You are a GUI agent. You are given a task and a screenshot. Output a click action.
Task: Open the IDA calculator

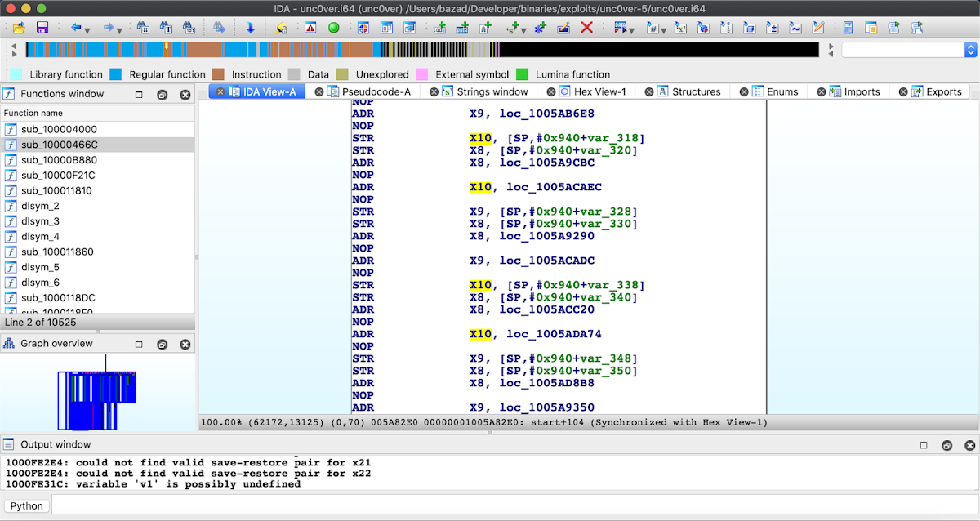(849, 26)
